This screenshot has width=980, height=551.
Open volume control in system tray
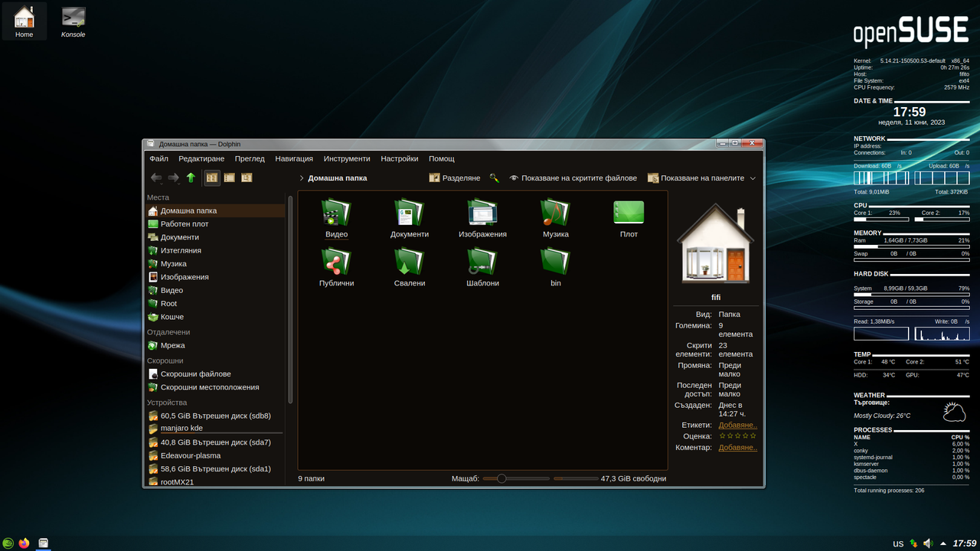click(928, 543)
